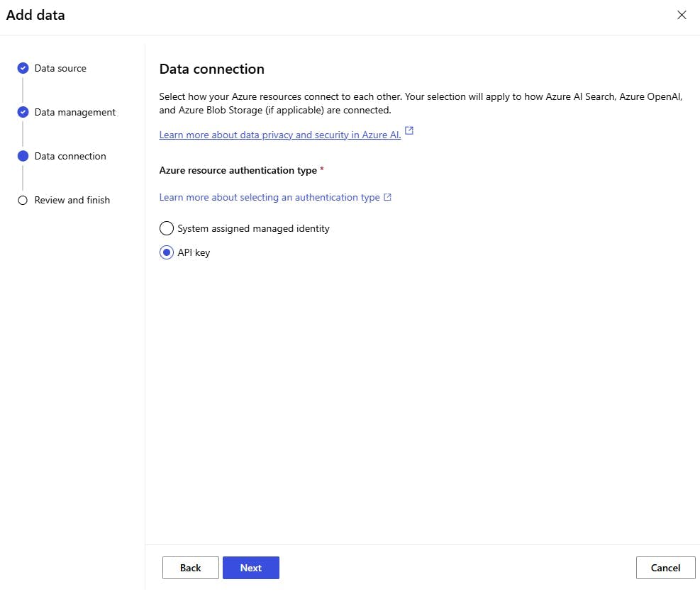
Task: Open the Data connection step label
Action: [70, 156]
